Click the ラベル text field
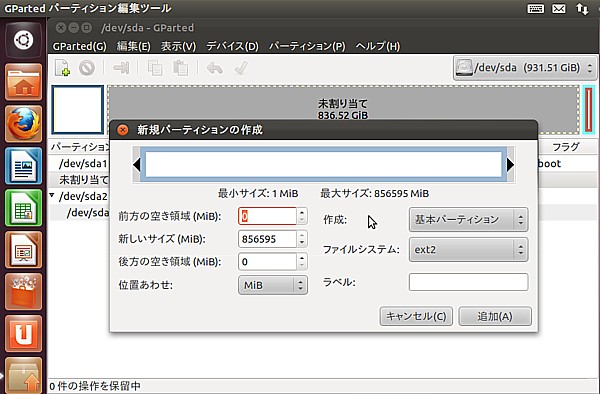This screenshot has width=600, height=394. coord(468,282)
